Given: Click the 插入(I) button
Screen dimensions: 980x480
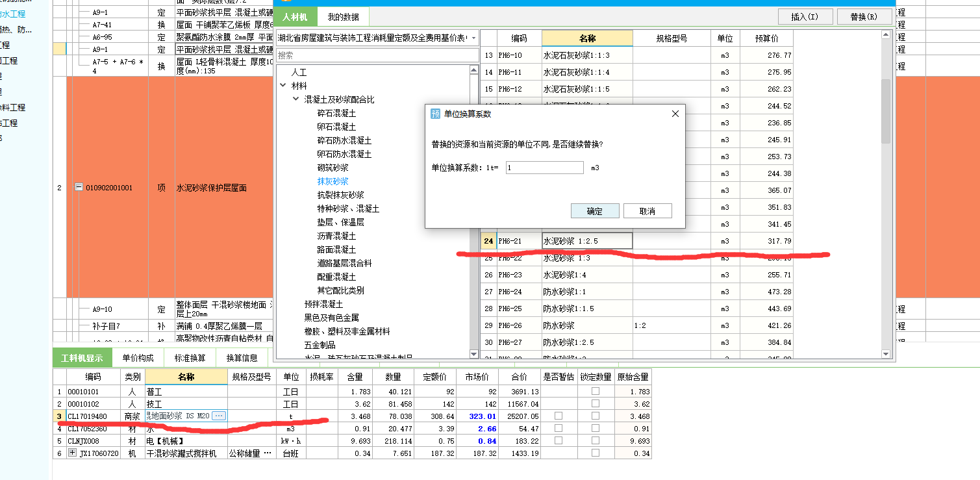Looking at the screenshot, I should tap(805, 17).
